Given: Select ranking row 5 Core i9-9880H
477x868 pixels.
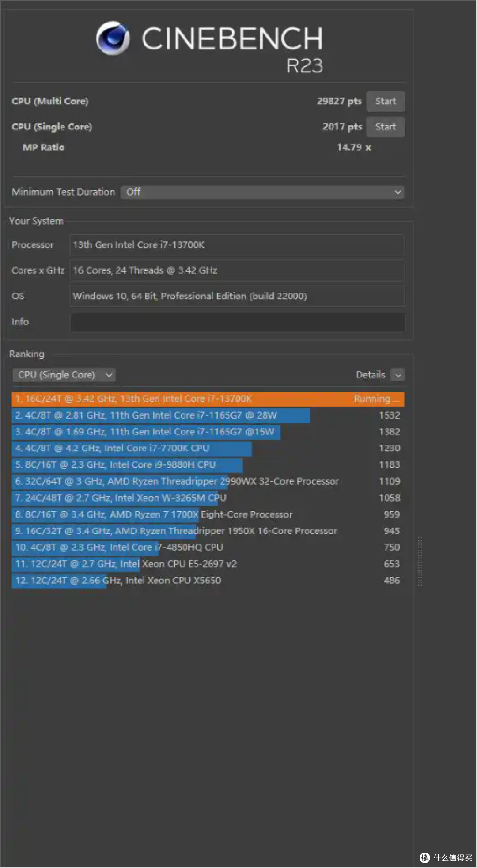Looking at the screenshot, I should click(x=208, y=465).
